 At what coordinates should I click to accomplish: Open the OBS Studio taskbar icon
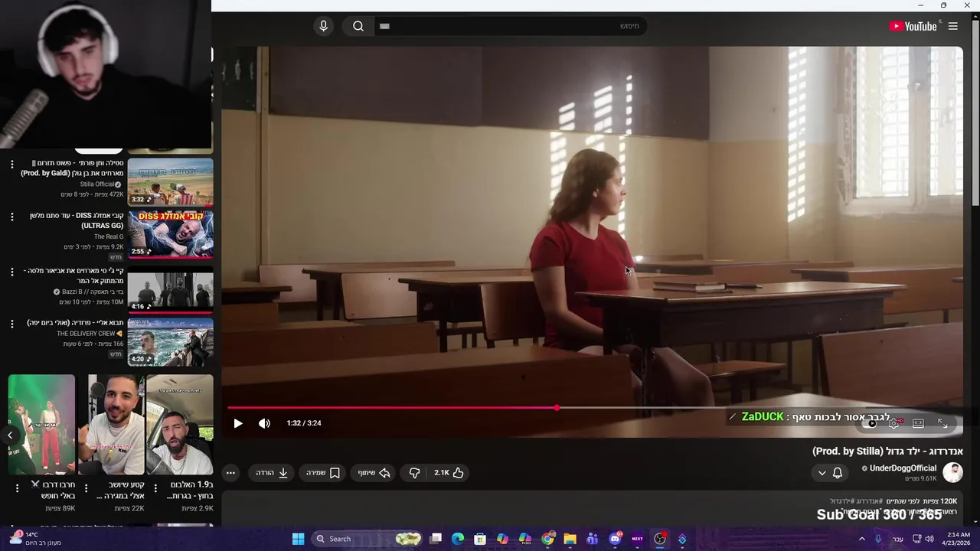(660, 539)
